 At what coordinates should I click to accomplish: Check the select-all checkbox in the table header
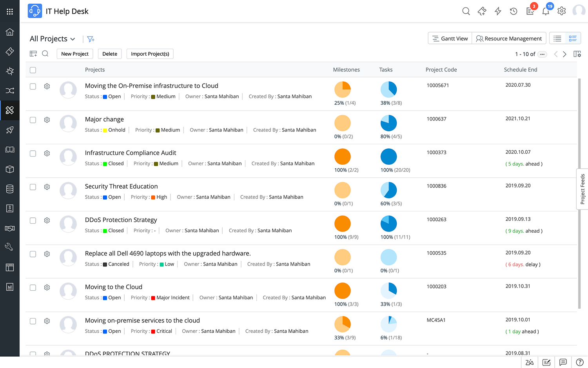tap(33, 70)
